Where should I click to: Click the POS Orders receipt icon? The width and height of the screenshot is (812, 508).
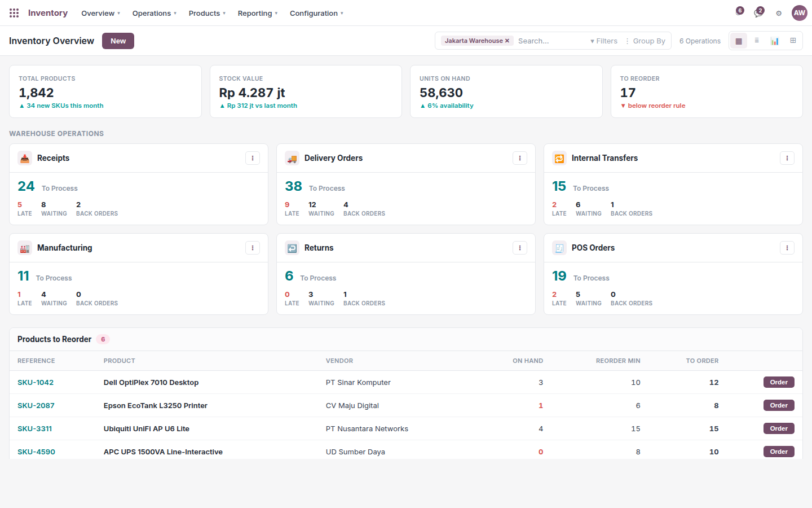(559, 248)
